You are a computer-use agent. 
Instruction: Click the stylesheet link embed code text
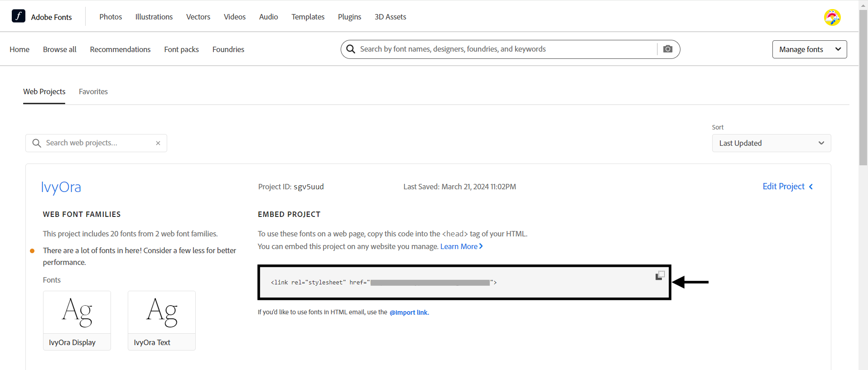click(384, 283)
